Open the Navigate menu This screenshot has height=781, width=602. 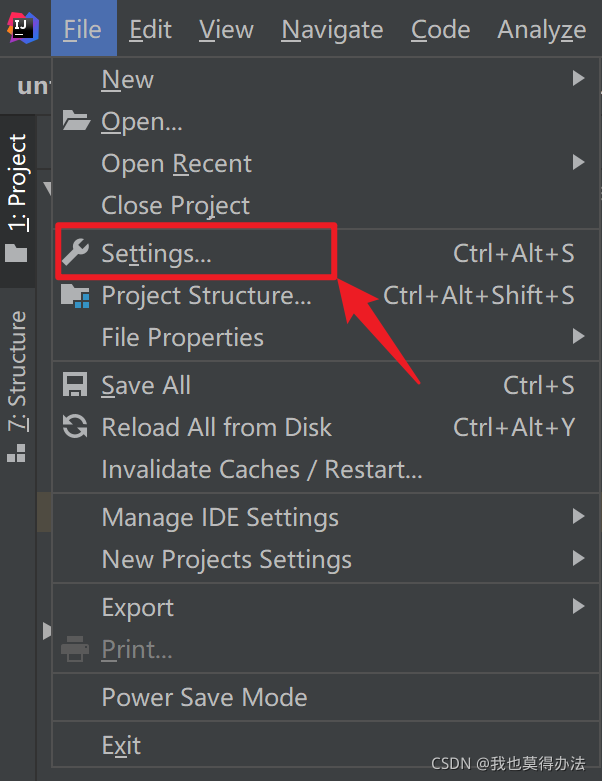point(332,29)
